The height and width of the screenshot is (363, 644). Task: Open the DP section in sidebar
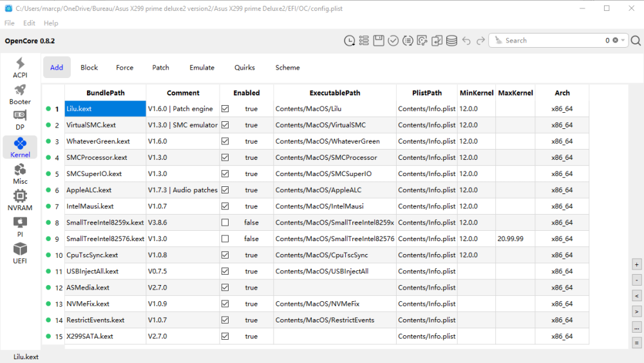(20, 120)
